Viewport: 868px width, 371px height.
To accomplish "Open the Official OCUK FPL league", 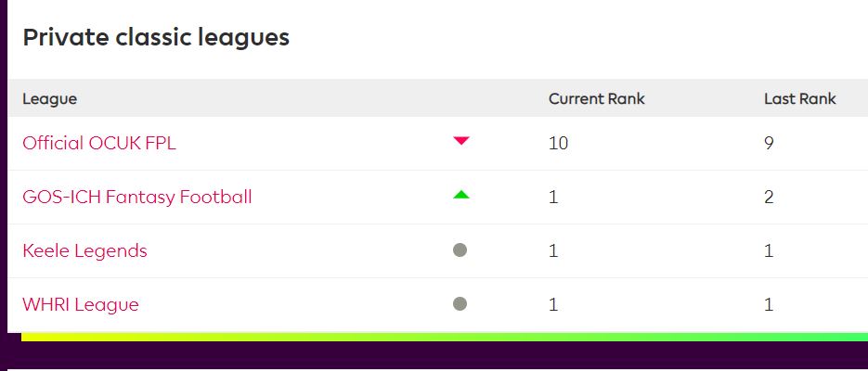I will 99,143.
